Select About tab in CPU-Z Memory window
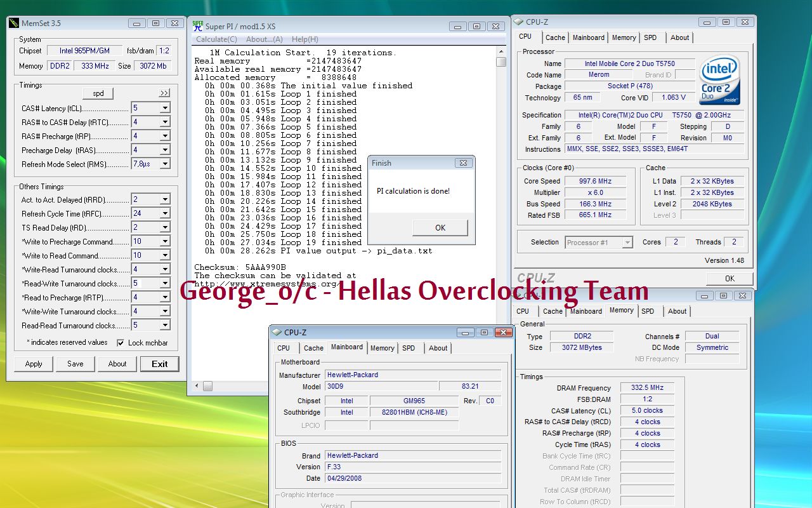Image resolution: width=812 pixels, height=508 pixels. [678, 311]
